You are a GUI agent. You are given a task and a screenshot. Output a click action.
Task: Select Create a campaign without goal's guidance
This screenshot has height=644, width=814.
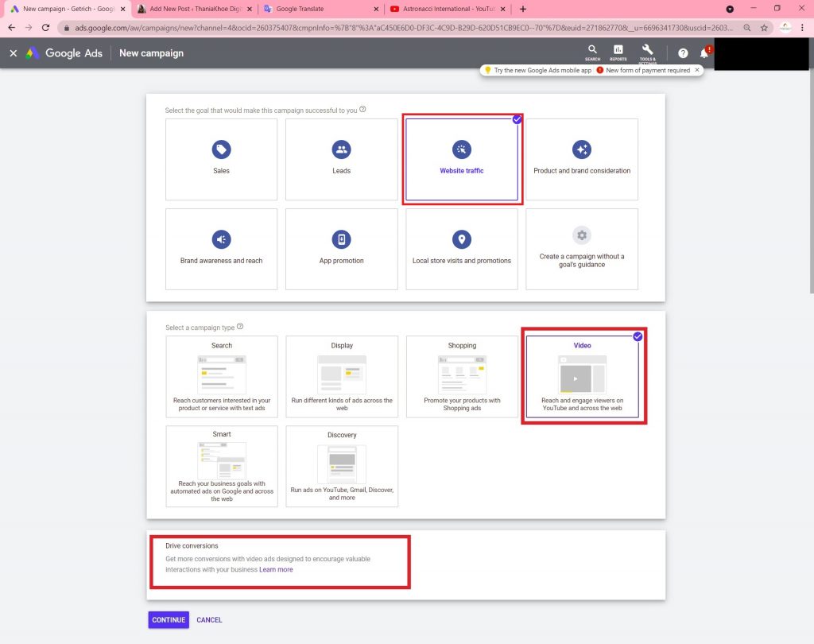(582, 249)
